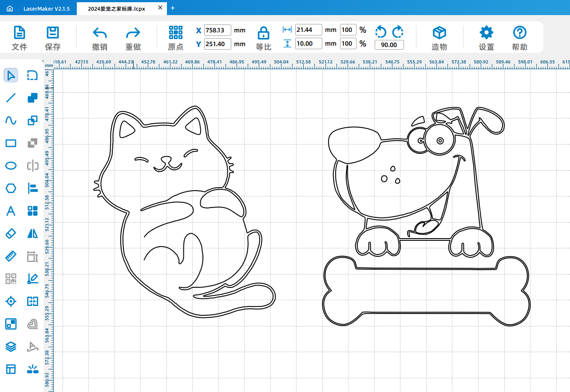Click the laser burst icon at bottom
The width and height of the screenshot is (570, 392).
pos(32,369)
